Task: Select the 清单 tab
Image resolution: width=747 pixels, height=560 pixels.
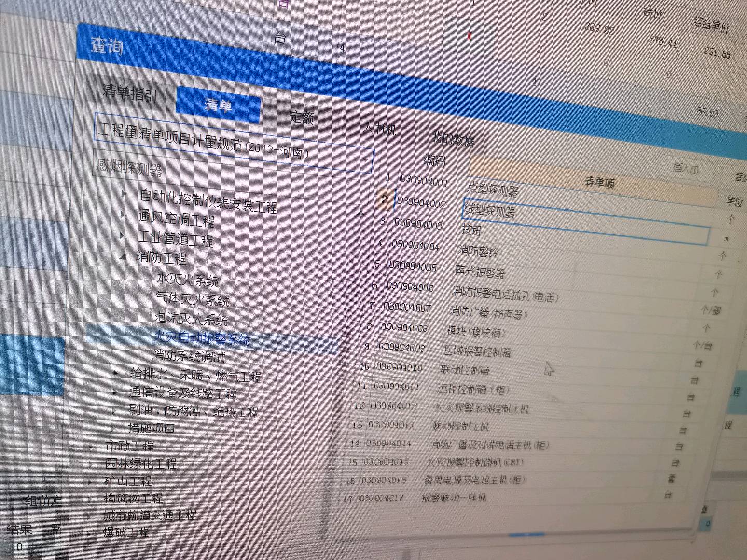Action: pos(218,105)
